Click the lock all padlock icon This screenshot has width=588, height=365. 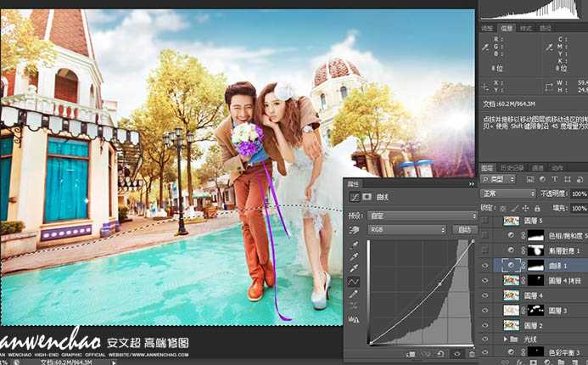[x=537, y=208]
